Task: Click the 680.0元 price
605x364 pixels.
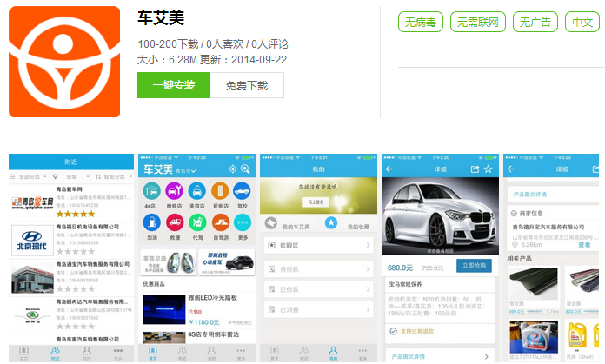Action: tap(400, 268)
